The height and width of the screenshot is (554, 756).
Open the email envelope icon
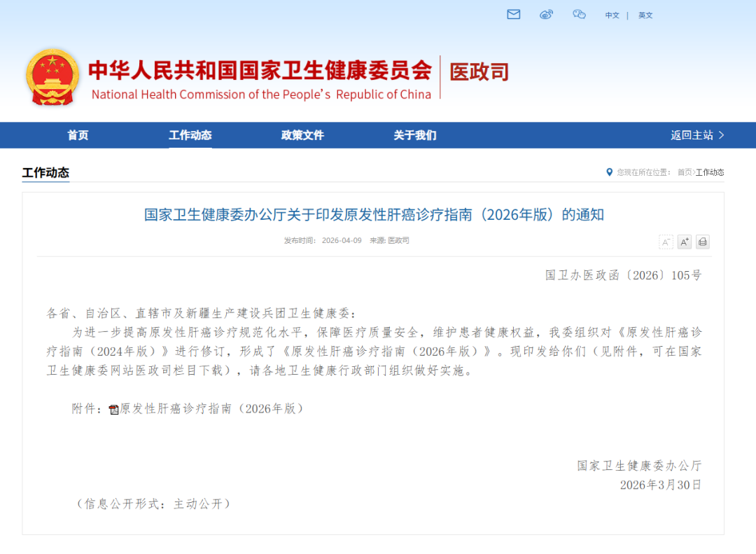[514, 15]
